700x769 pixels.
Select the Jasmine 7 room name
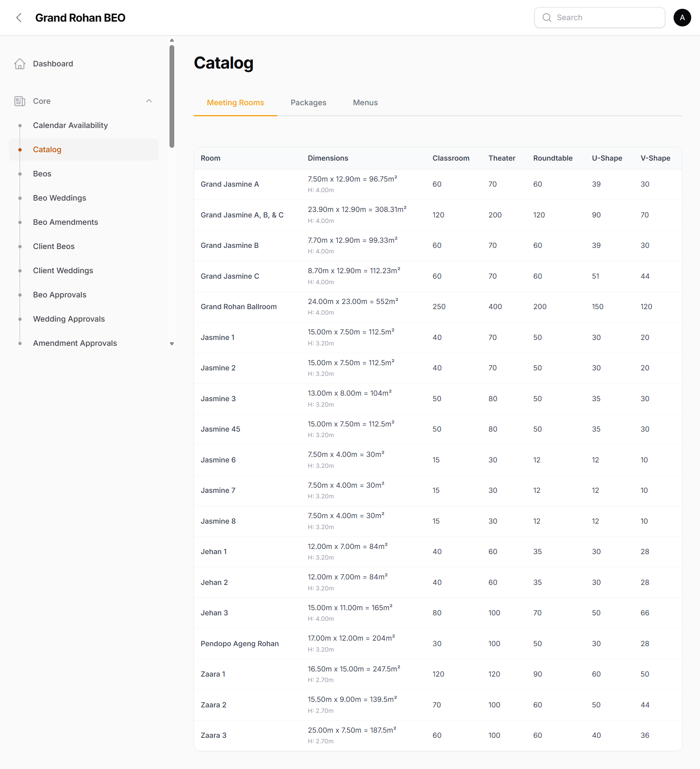[x=218, y=491]
